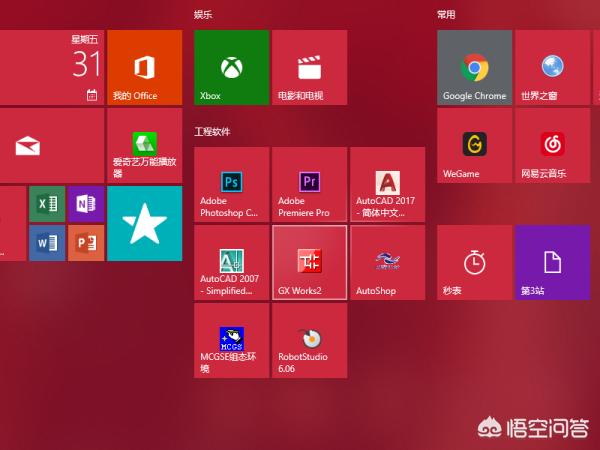
Task: Launch the small PowerPoint tile
Action: click(86, 243)
